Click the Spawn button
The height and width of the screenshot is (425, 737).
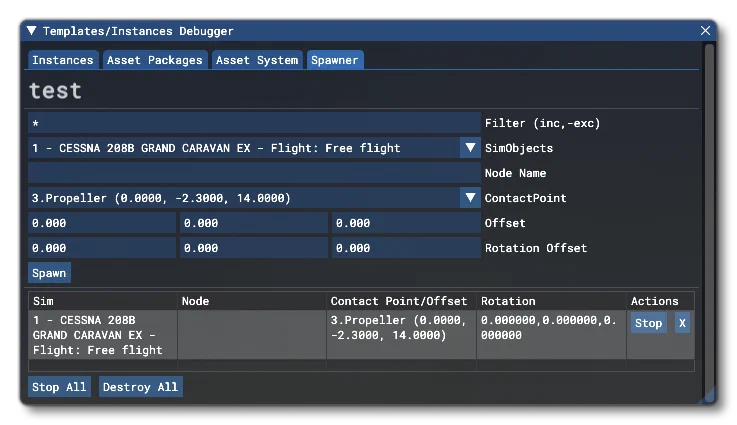click(x=49, y=273)
